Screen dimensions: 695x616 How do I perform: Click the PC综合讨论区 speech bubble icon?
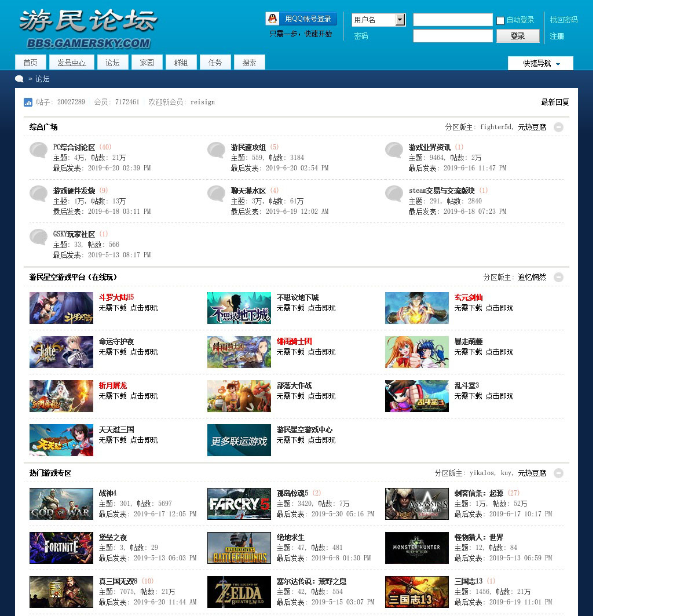click(x=38, y=150)
